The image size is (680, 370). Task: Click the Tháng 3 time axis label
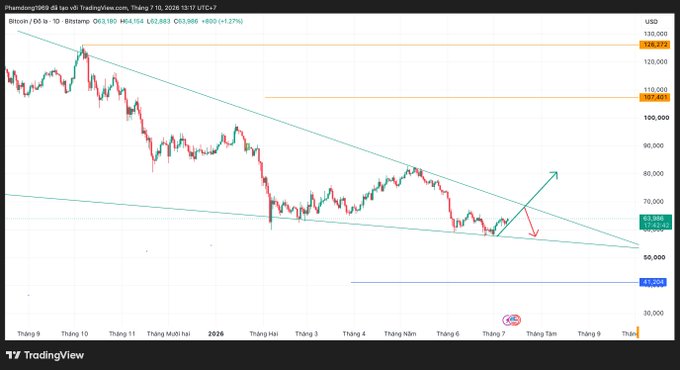tap(306, 334)
